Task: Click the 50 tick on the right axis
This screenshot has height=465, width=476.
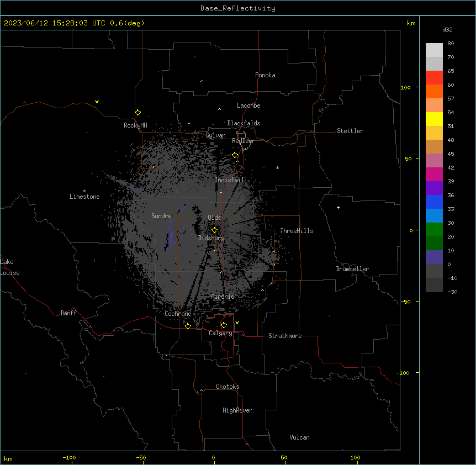Action: point(408,158)
